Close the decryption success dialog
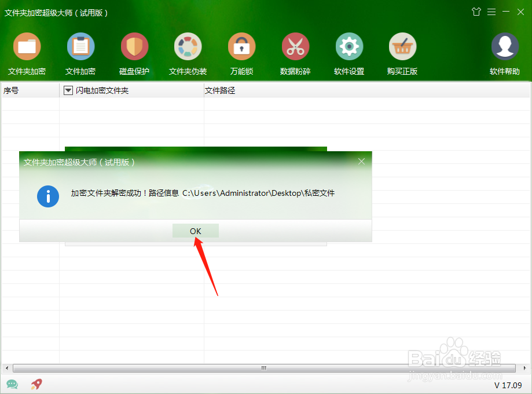Screen dimensions: 532x394 (x=361, y=162)
